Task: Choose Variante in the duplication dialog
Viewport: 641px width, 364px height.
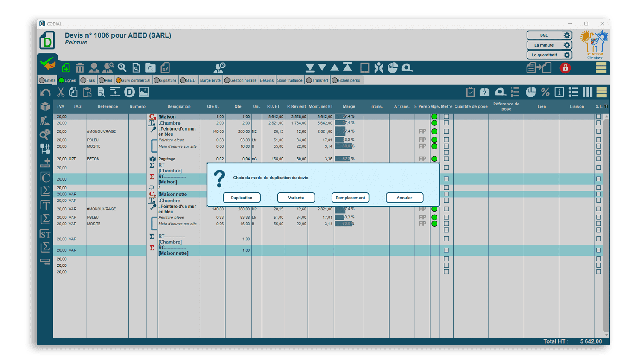Action: [296, 198]
